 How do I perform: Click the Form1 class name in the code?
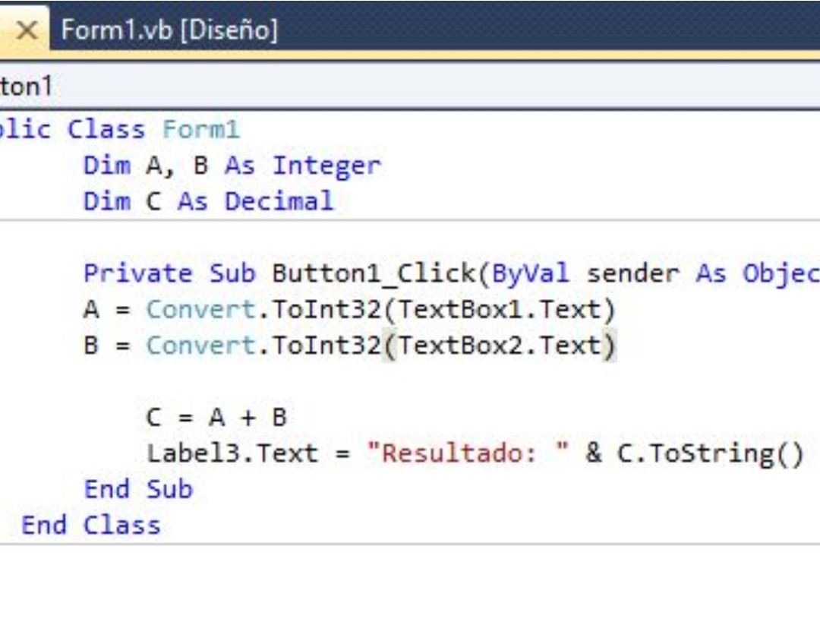tap(200, 129)
